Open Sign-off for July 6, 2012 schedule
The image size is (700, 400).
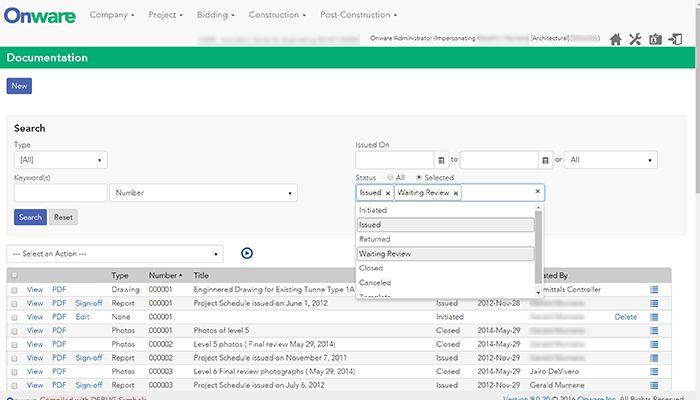pos(89,385)
